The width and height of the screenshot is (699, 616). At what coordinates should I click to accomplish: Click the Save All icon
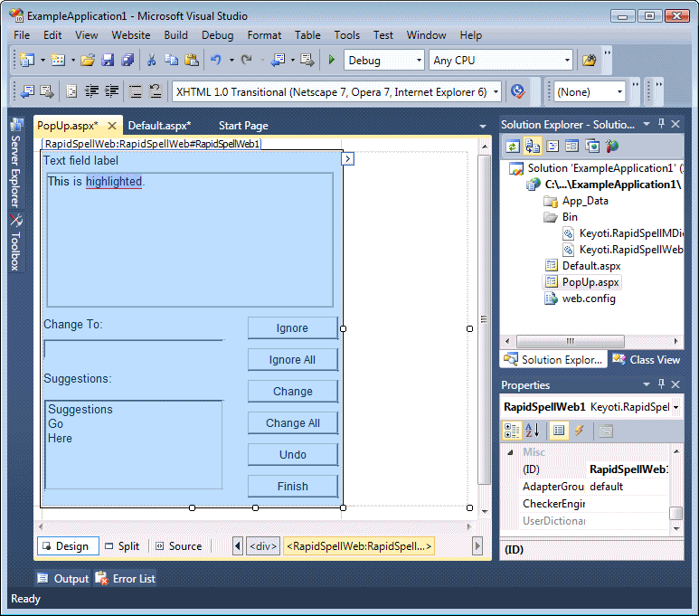[128, 60]
